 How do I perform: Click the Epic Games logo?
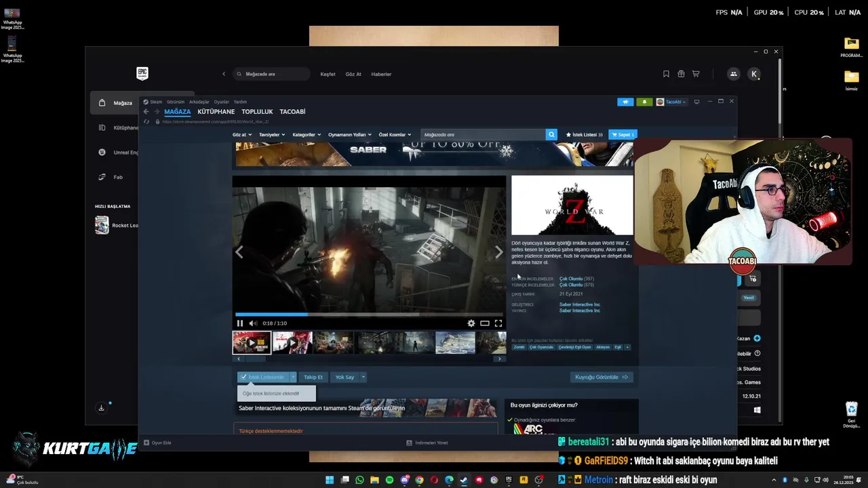tap(142, 73)
